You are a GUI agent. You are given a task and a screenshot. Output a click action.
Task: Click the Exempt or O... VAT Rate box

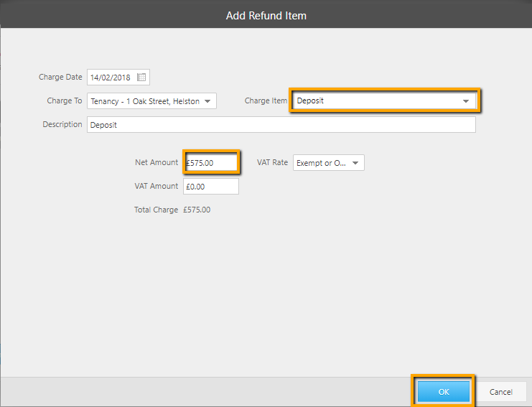coord(328,163)
